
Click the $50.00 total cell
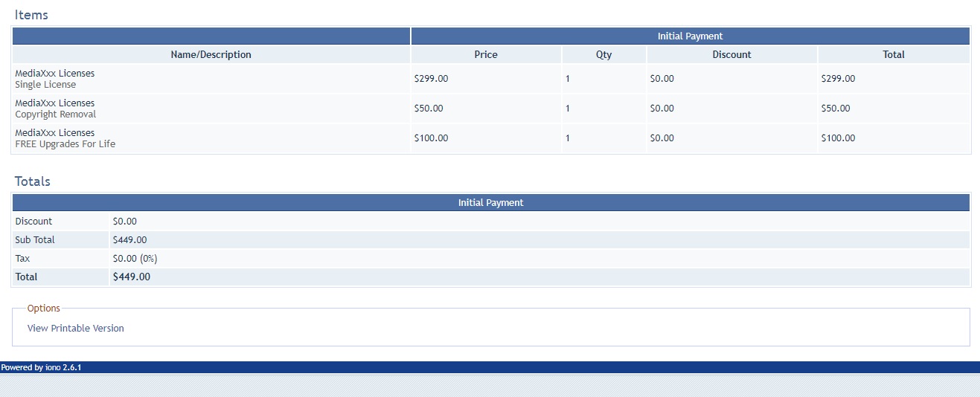pyautogui.click(x=836, y=109)
